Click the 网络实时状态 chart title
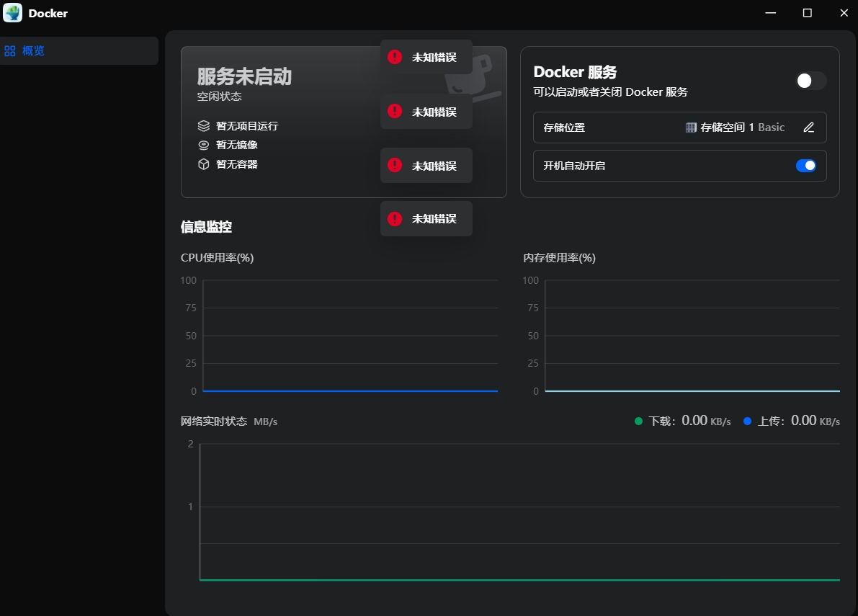858x616 pixels. pyautogui.click(x=214, y=421)
